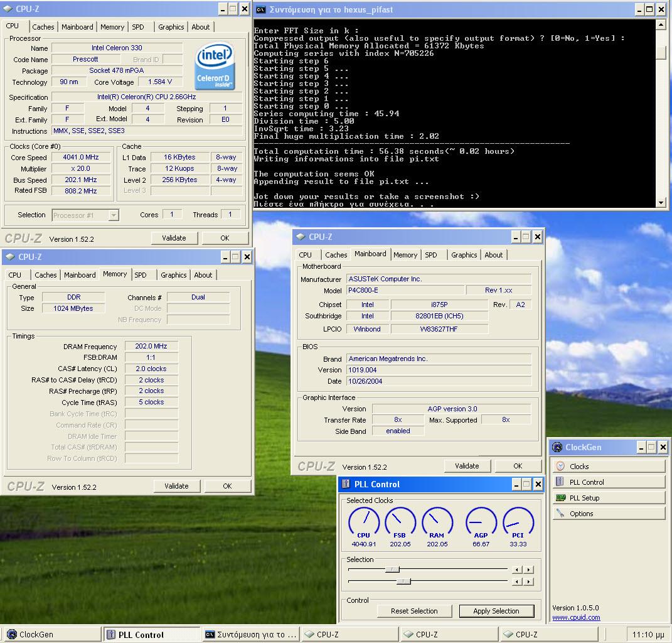The width and height of the screenshot is (672, 643).
Task: Switch to console window in the taskbar
Action: click(x=251, y=634)
